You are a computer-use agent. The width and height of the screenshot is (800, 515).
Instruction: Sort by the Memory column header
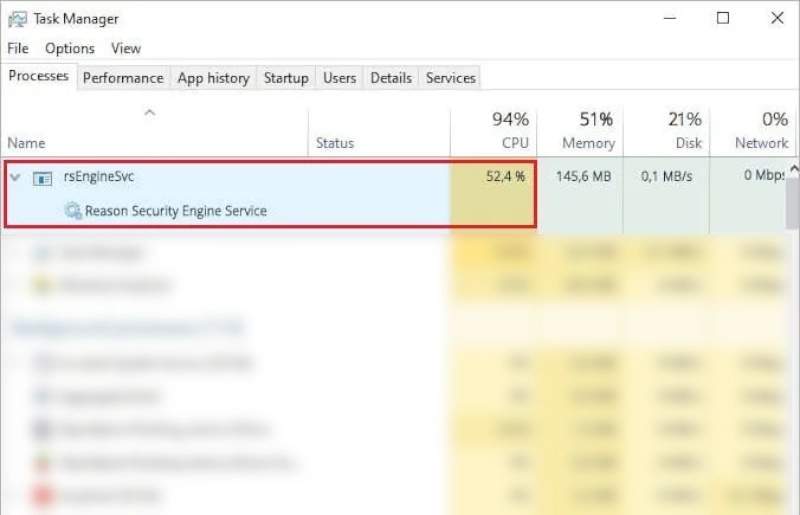pyautogui.click(x=580, y=132)
